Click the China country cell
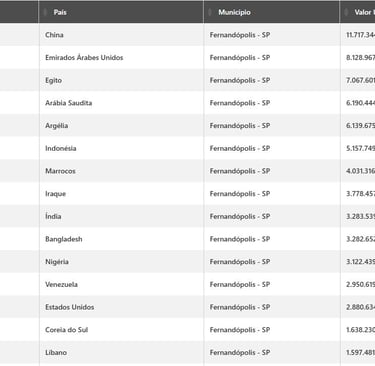 coord(121,35)
